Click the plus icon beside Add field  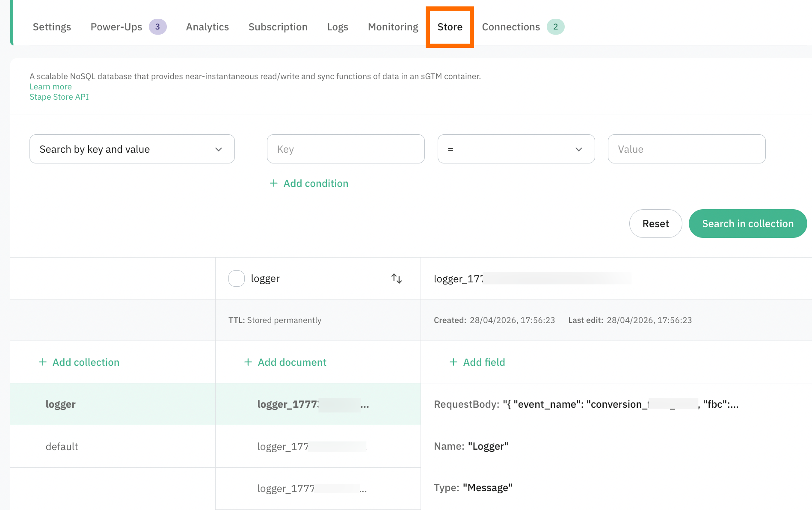click(x=453, y=362)
